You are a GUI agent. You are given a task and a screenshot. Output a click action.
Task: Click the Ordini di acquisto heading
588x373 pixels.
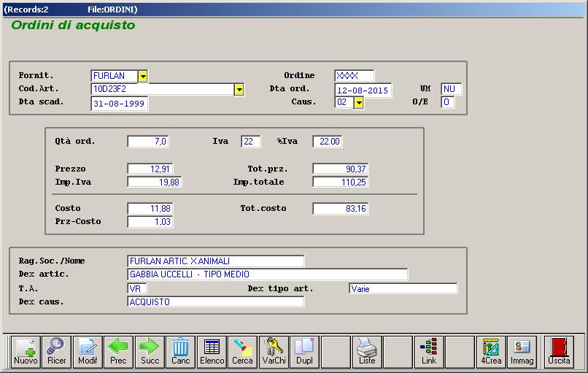tap(73, 25)
